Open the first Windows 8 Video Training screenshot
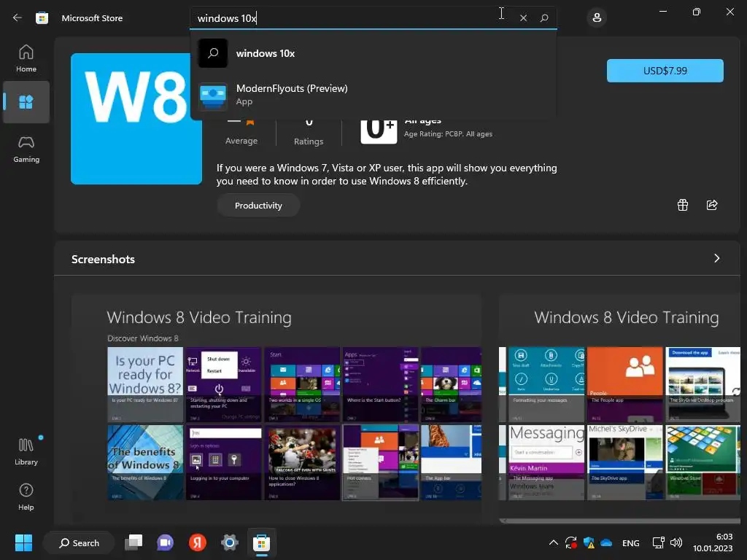The width and height of the screenshot is (747, 560). [x=276, y=408]
